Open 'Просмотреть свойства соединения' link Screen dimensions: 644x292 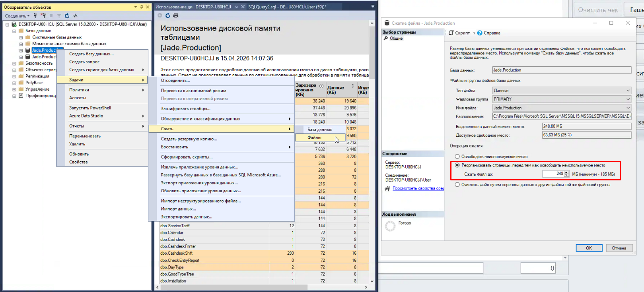click(x=418, y=188)
